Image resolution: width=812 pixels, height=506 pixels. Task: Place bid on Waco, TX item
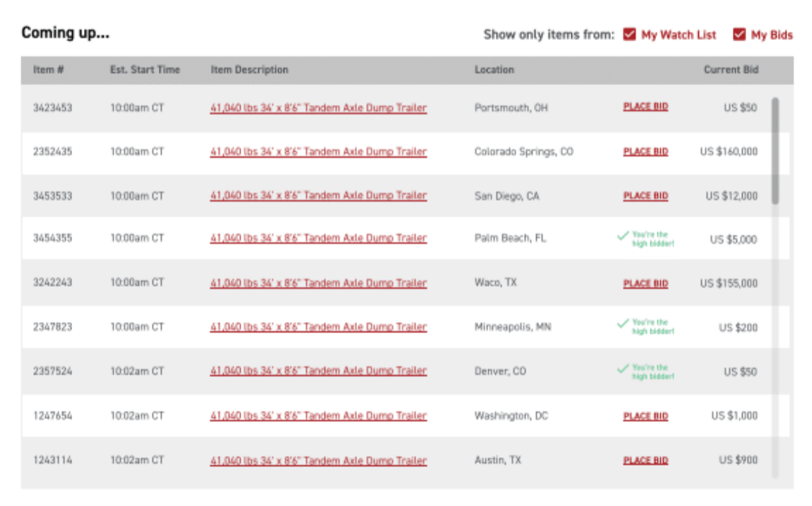click(646, 283)
